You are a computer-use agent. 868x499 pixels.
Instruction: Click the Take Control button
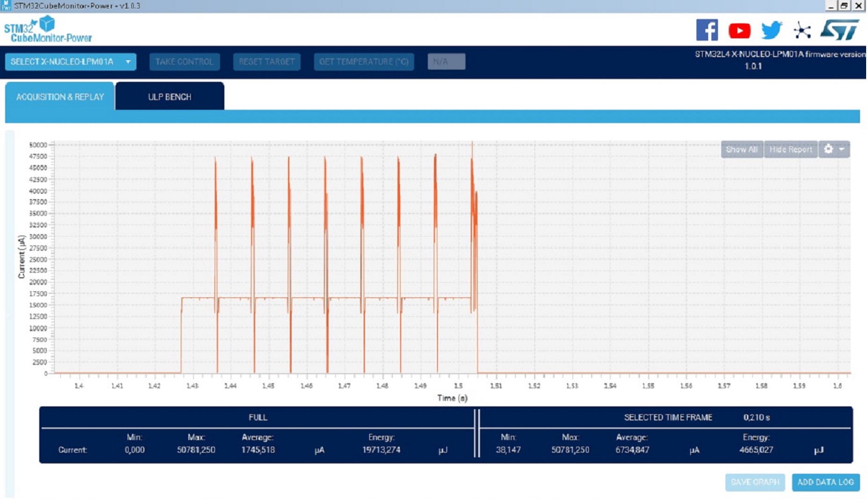[184, 62]
